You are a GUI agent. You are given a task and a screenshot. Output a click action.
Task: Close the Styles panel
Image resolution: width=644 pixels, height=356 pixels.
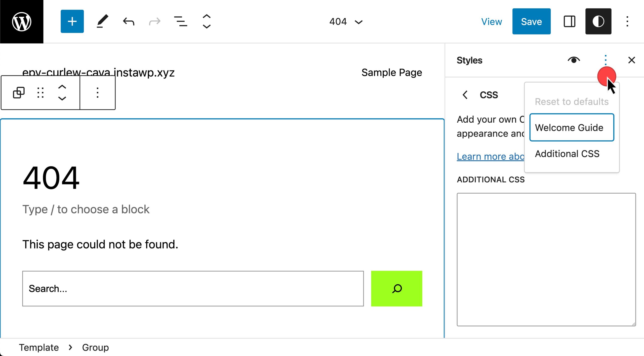point(631,60)
